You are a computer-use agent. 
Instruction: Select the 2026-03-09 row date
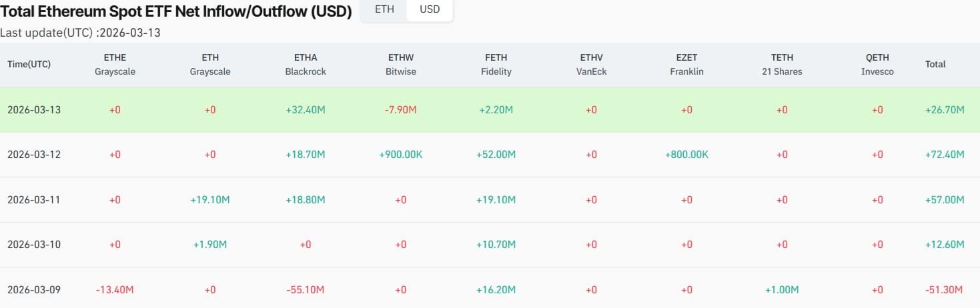[x=34, y=289]
